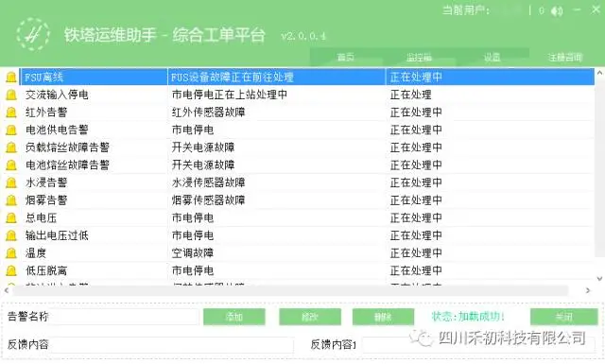The image size is (605, 364).
Task: Click the circular app logo
Action: [x=33, y=34]
